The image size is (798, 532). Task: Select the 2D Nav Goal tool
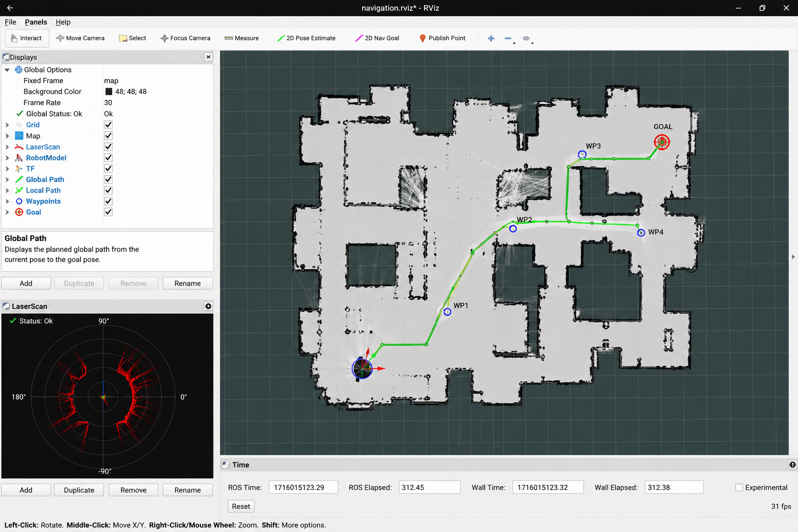(x=377, y=38)
